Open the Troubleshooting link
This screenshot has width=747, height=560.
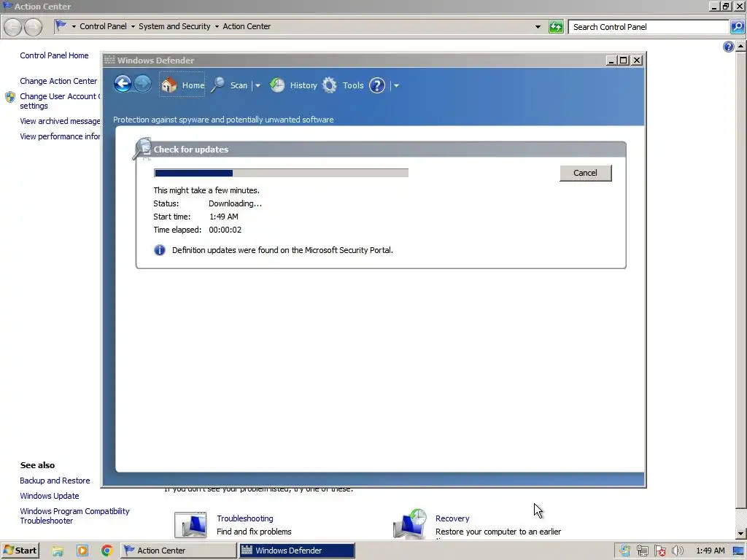[245, 518]
